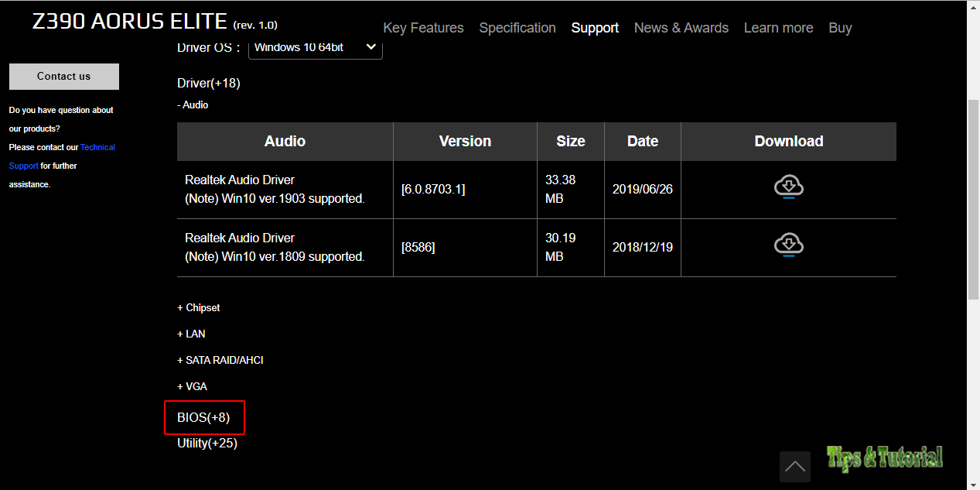Expand the Chipset driver section
The height and width of the screenshot is (490, 980).
point(199,307)
